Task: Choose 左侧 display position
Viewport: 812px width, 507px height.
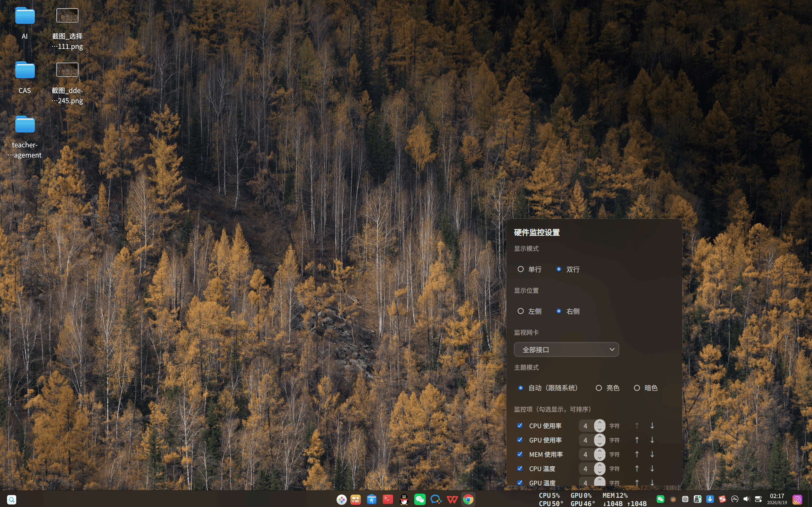Action: 520,311
